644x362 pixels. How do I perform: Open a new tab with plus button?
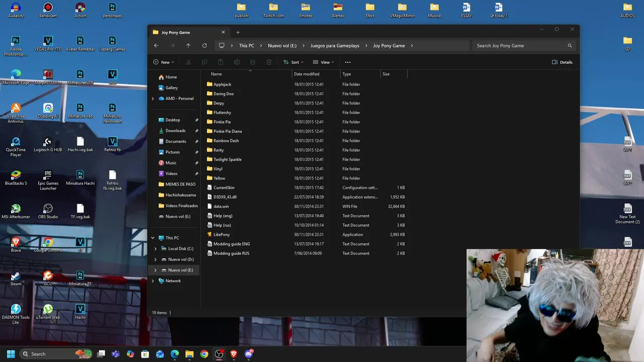(238, 32)
